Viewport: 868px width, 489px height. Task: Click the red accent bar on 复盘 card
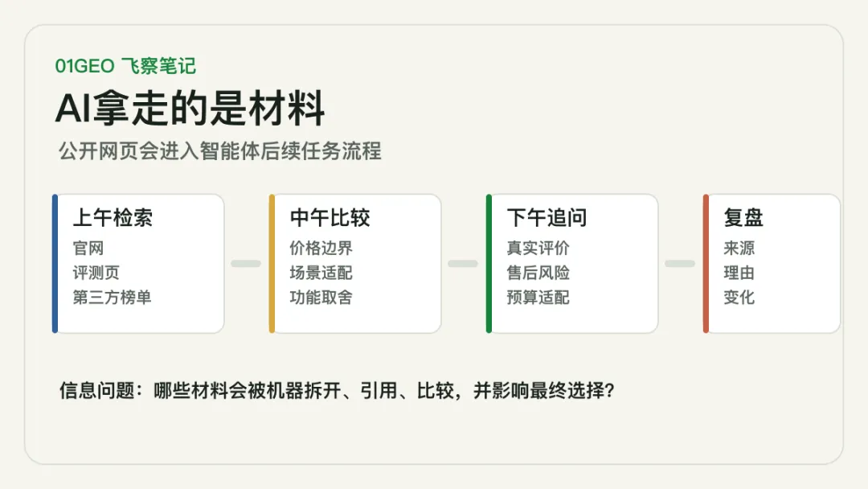click(x=706, y=264)
